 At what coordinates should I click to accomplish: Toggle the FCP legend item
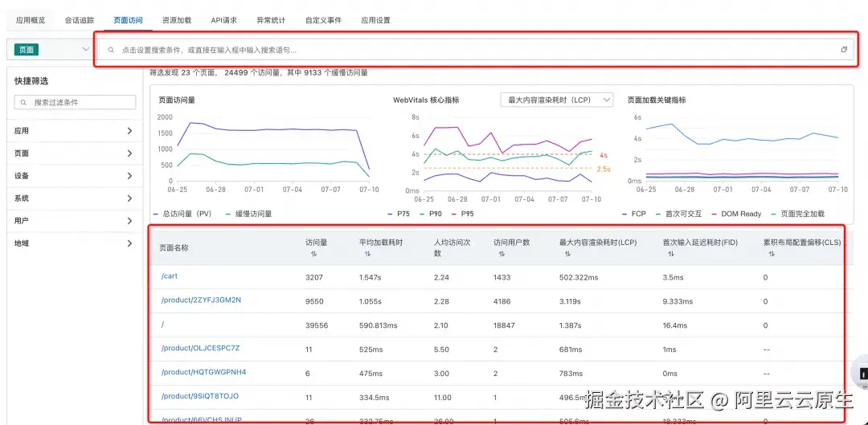[x=634, y=214]
